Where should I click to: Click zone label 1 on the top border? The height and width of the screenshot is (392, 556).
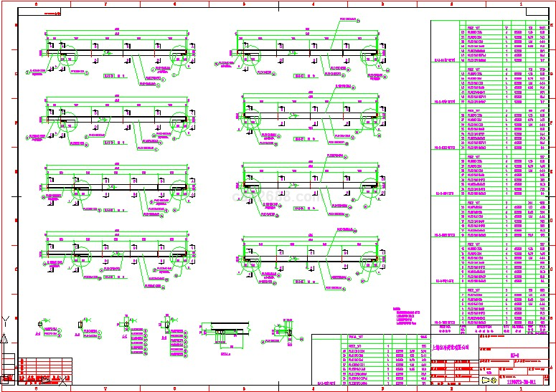pos(520,4)
